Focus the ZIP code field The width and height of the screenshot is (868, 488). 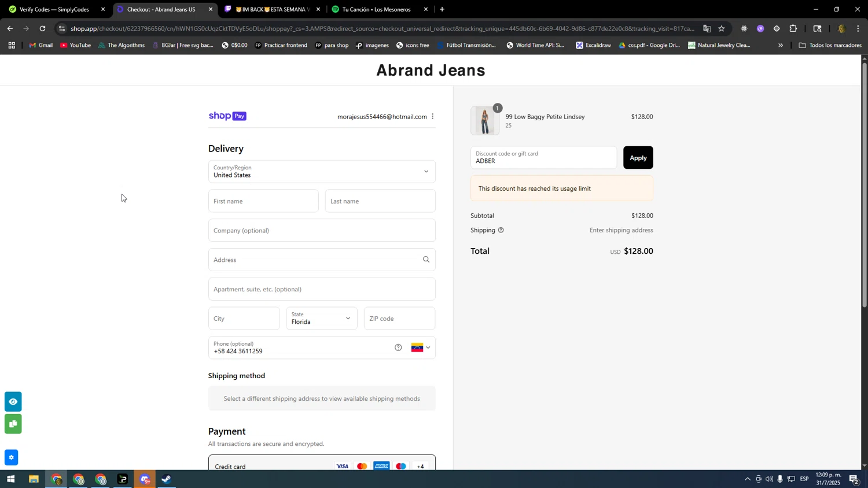399,319
